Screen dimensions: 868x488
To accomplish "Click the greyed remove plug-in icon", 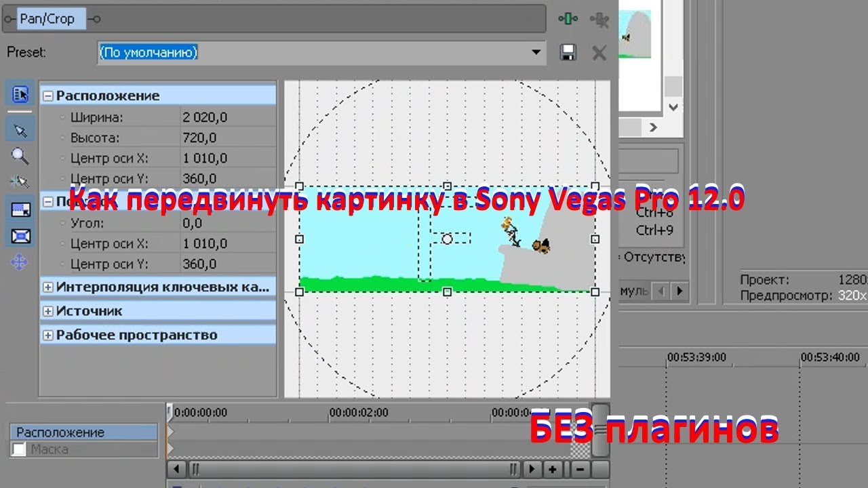I will coord(599,19).
